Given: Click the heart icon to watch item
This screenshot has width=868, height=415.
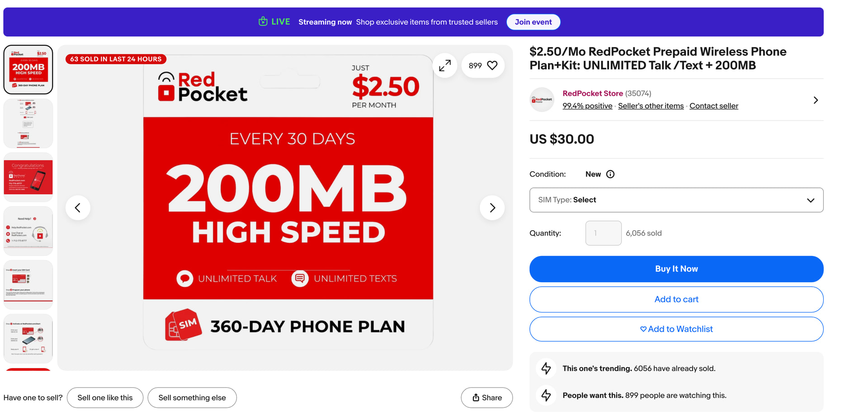Looking at the screenshot, I should (x=492, y=65).
